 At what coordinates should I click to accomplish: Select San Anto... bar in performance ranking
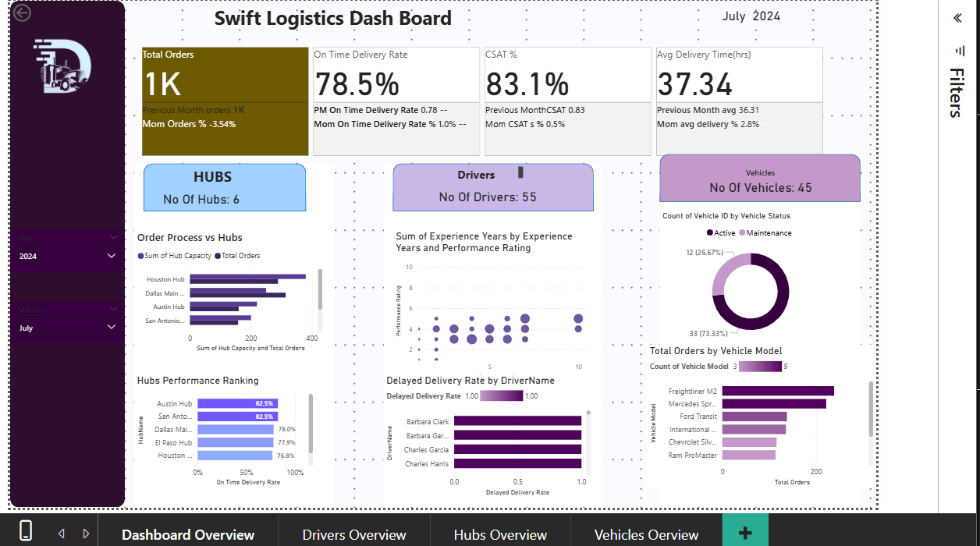(237, 417)
